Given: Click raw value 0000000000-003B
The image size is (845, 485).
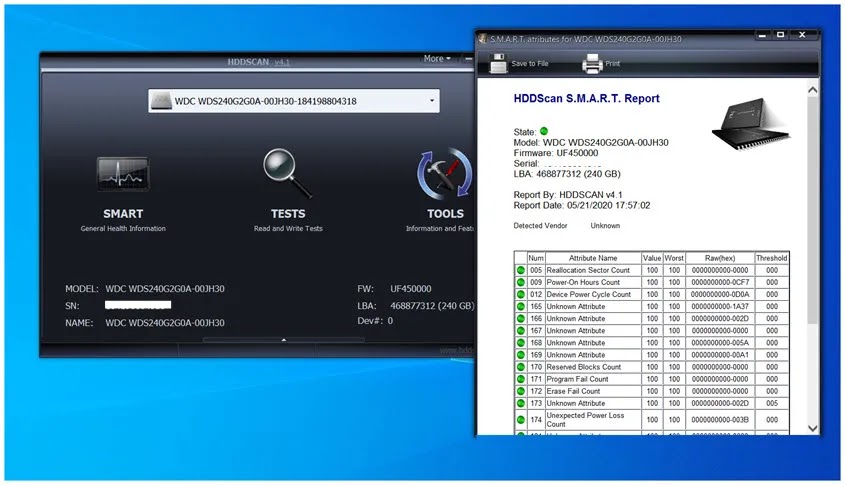Looking at the screenshot, I should (720, 419).
